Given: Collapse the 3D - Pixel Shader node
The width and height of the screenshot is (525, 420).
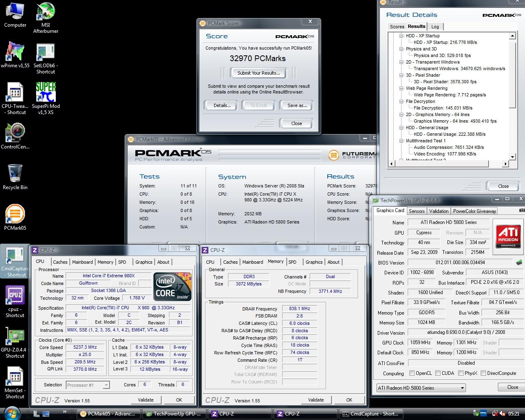Looking at the screenshot, I should [402, 75].
